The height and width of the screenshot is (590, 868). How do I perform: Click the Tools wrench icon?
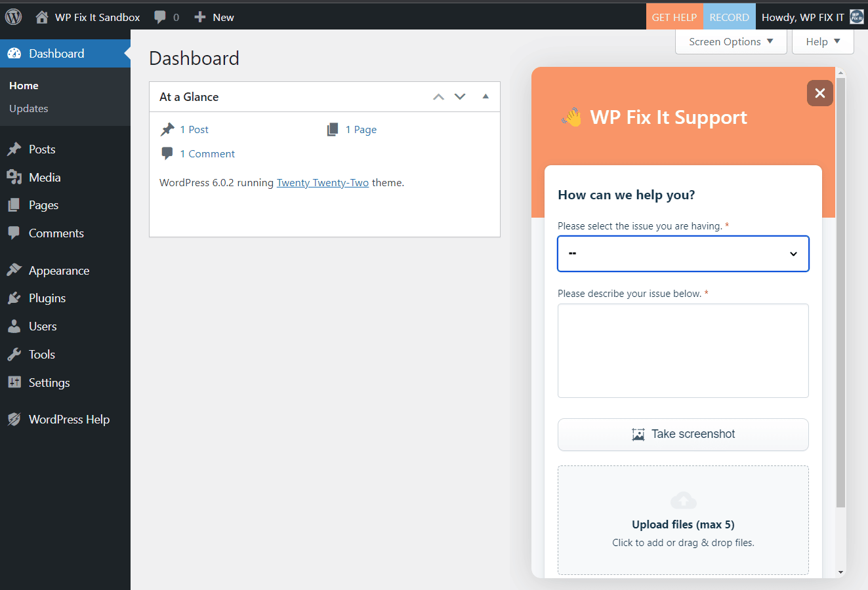[x=14, y=355]
